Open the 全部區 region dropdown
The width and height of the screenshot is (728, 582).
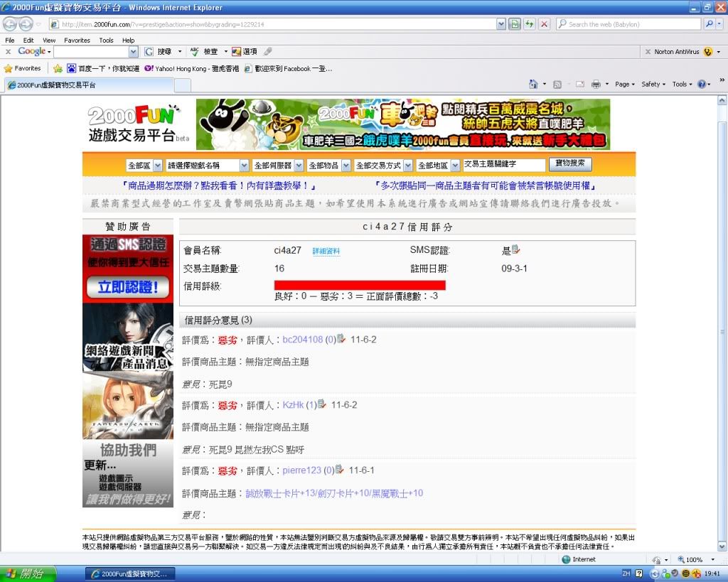145,165
